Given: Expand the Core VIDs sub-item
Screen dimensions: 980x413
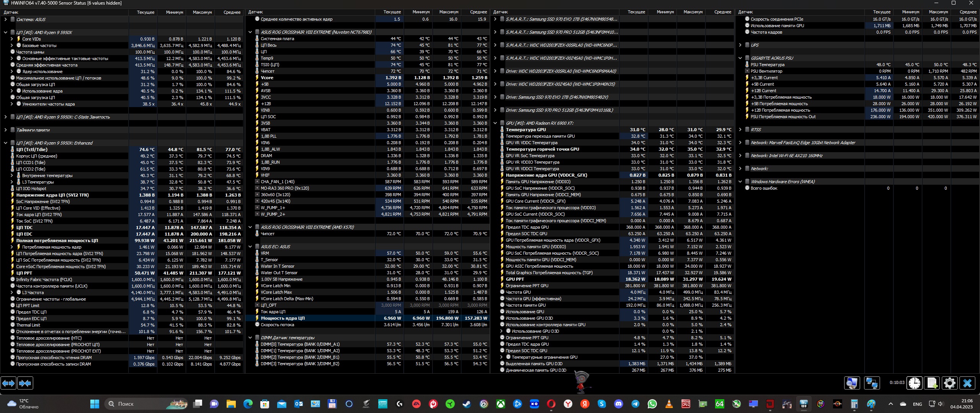Looking at the screenshot, I should (11, 39).
